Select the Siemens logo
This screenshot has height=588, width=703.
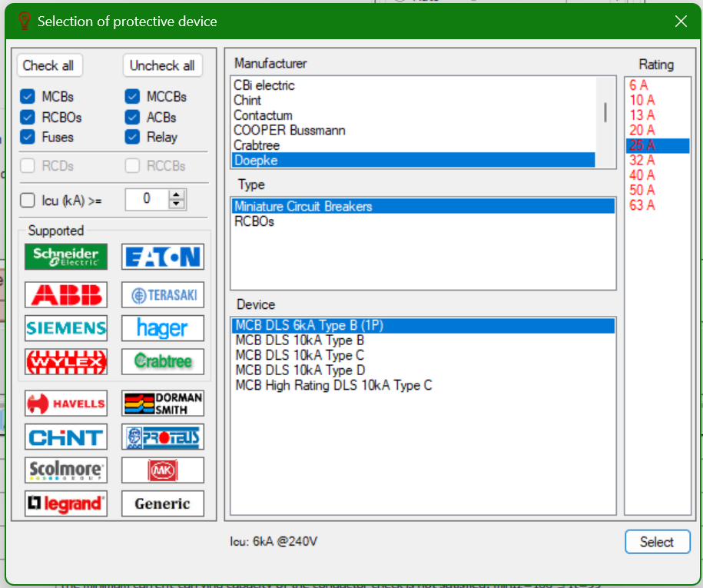pyautogui.click(x=66, y=328)
